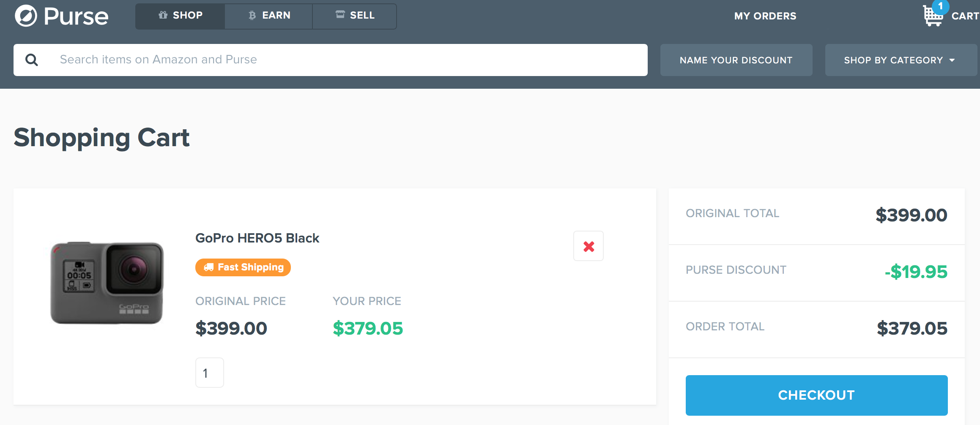Remove GoPro with the red X

589,246
